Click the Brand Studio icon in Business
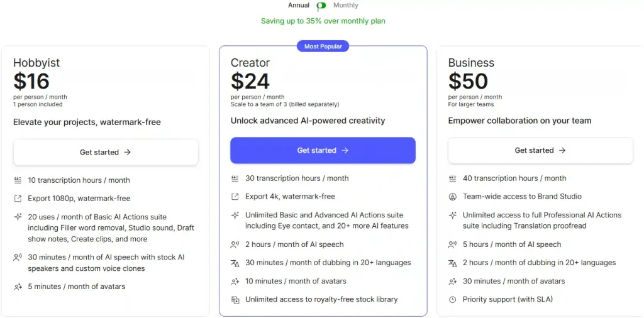This screenshot has height=318, width=644. pyautogui.click(x=452, y=197)
